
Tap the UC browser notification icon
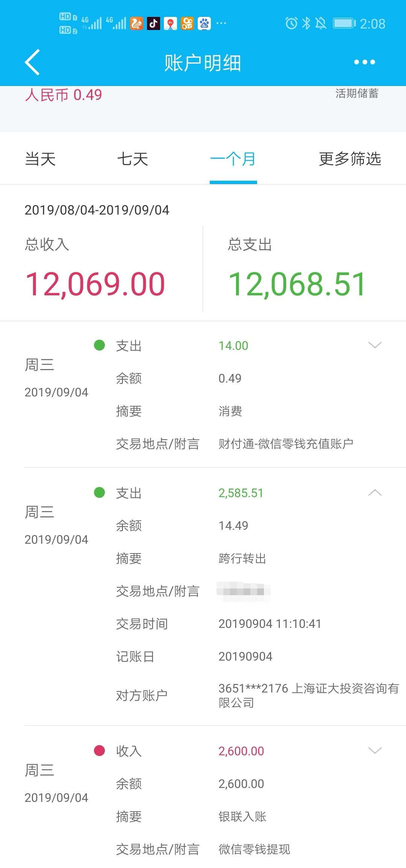click(136, 24)
